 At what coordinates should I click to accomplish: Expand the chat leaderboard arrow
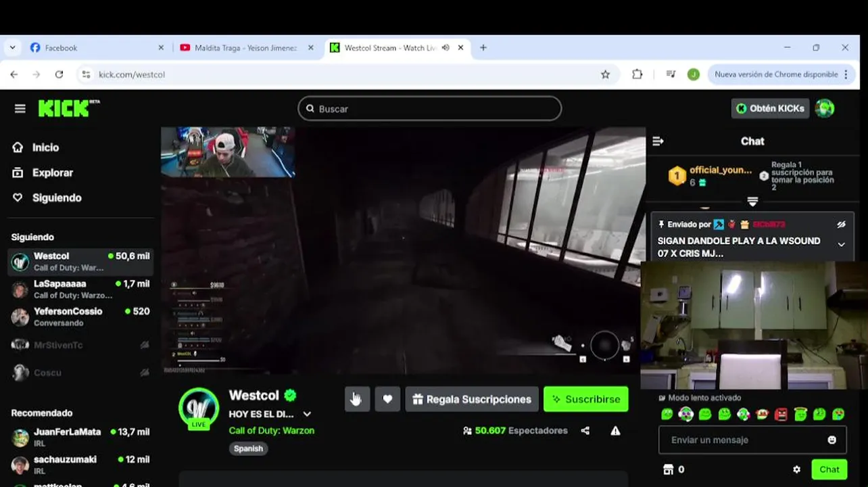752,202
